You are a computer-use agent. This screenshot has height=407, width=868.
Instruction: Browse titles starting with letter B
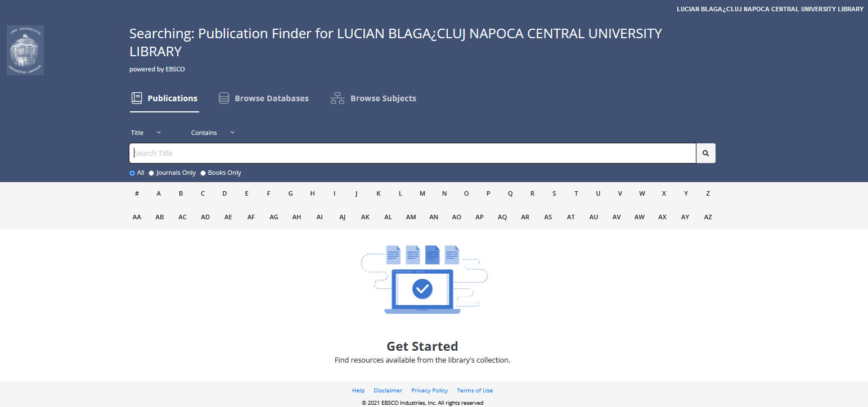click(x=181, y=193)
